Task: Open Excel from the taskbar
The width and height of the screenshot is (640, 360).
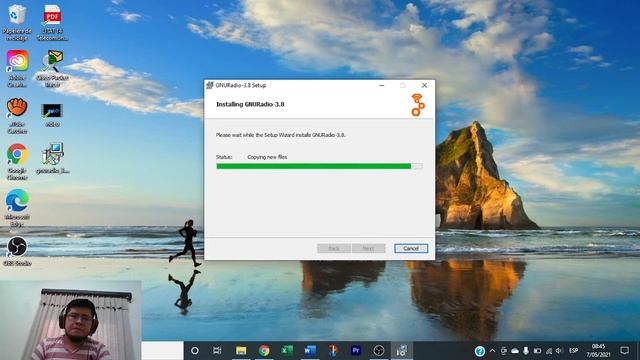Action: (287, 351)
